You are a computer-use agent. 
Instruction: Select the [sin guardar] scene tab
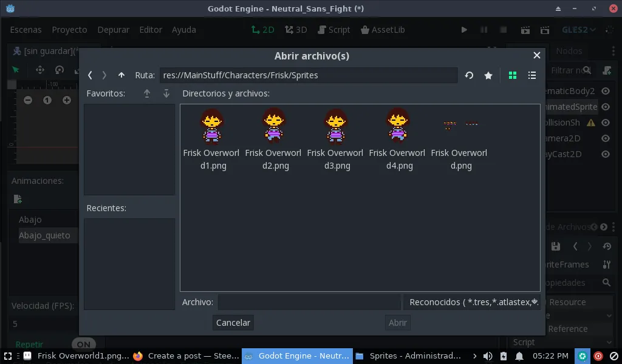point(46,51)
